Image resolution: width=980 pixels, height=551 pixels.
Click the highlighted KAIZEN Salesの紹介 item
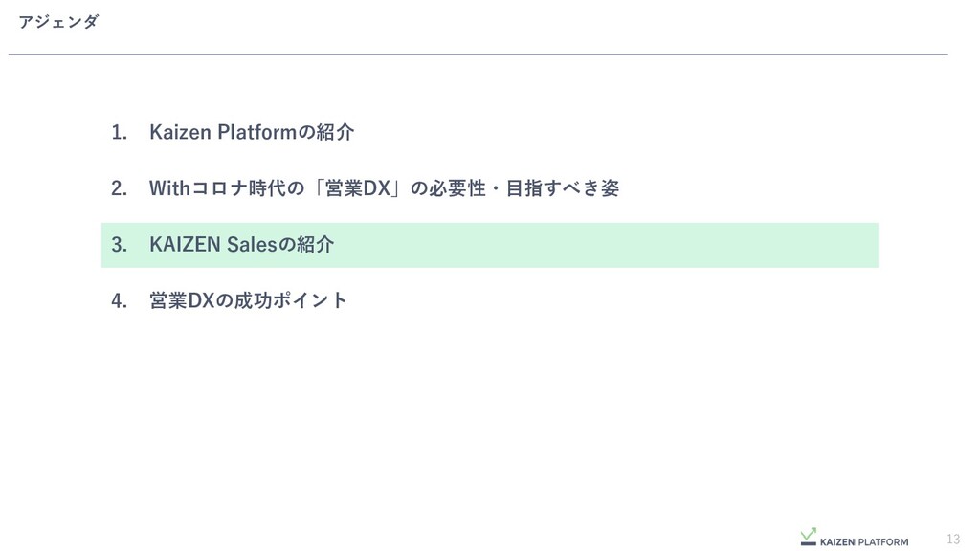click(x=489, y=245)
